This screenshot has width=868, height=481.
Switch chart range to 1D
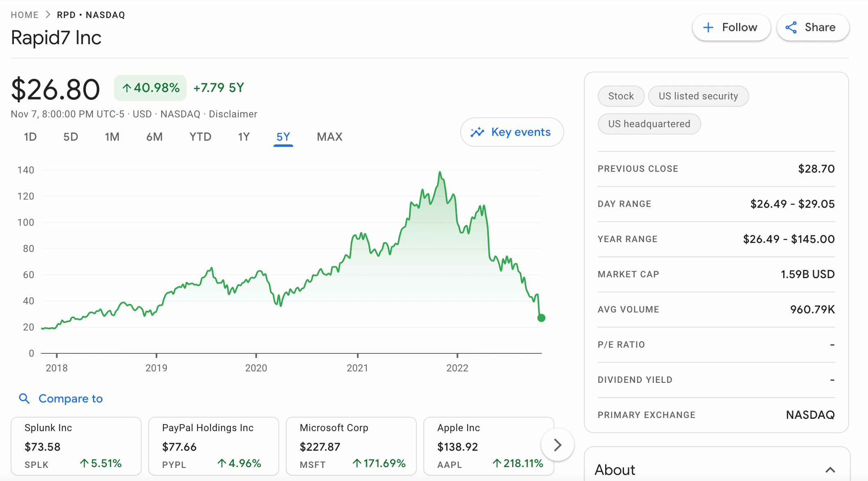[30, 137]
